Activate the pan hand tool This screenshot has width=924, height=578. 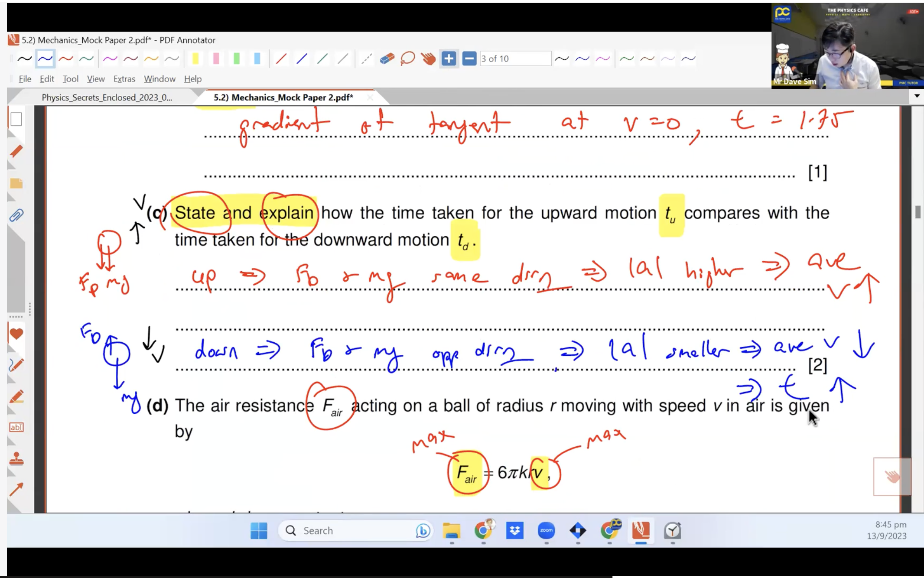coord(428,58)
